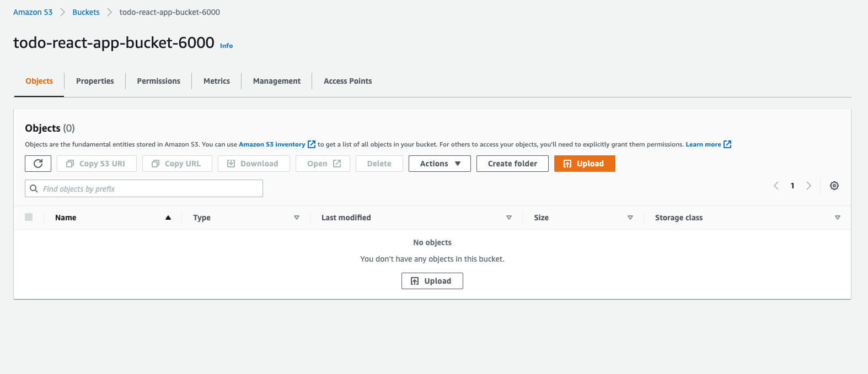Open the Properties tab
The height and width of the screenshot is (374, 868).
[95, 81]
